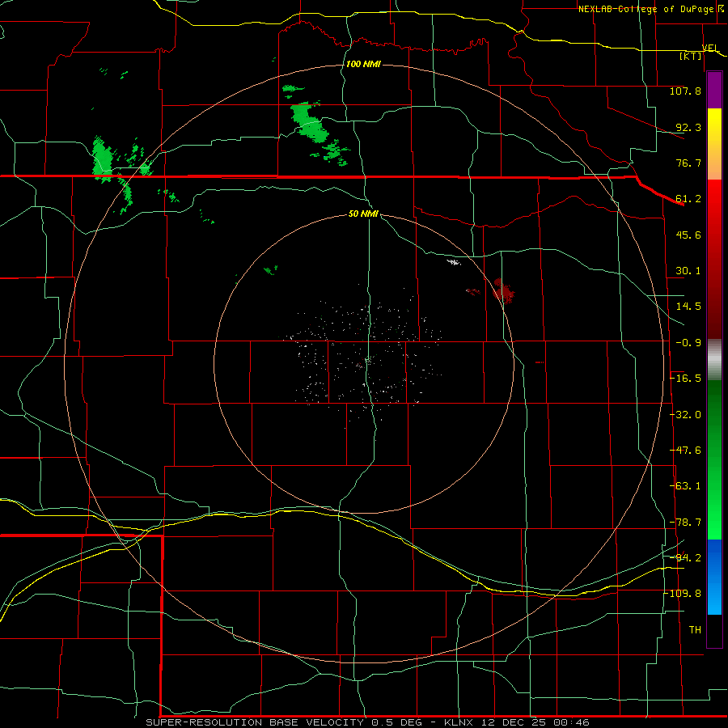Image resolution: width=728 pixels, height=728 pixels.
Task: Pick the gray near-zero segment of the color bar
Action: [x=714, y=360]
